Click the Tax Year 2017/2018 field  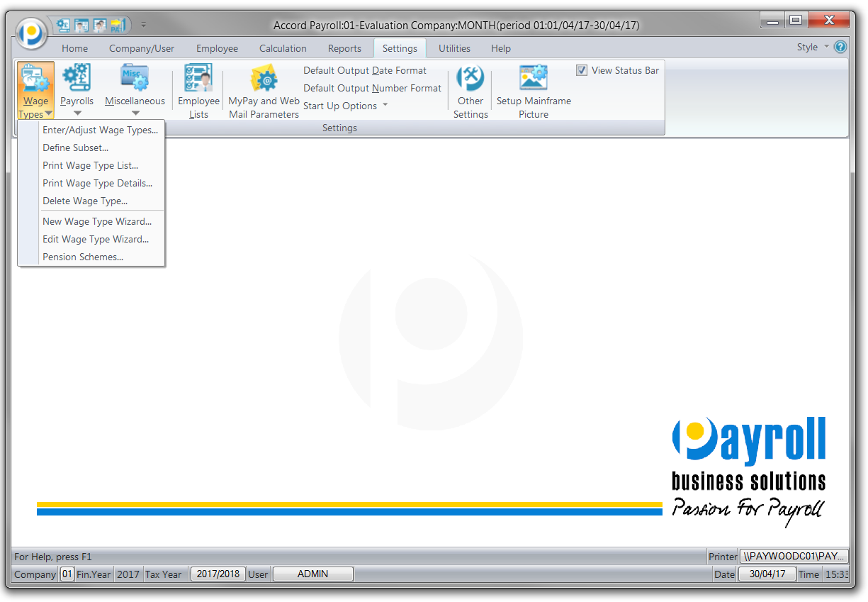point(218,574)
